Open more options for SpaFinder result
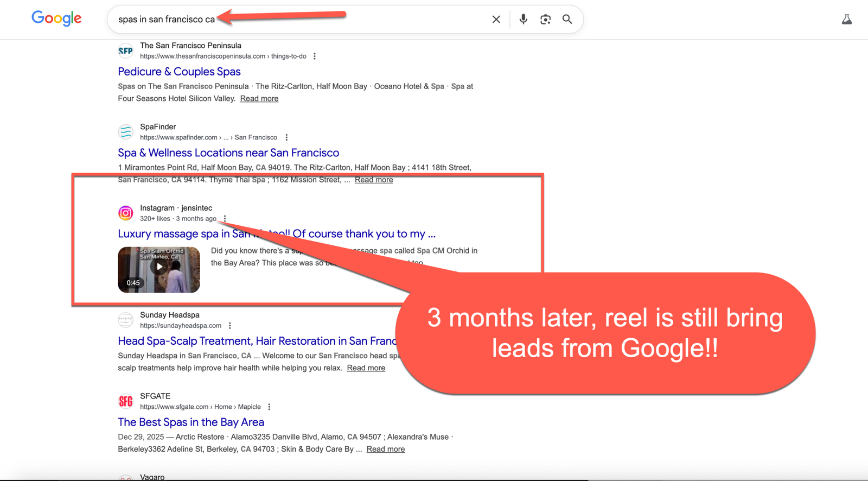868x481 pixels. 286,138
